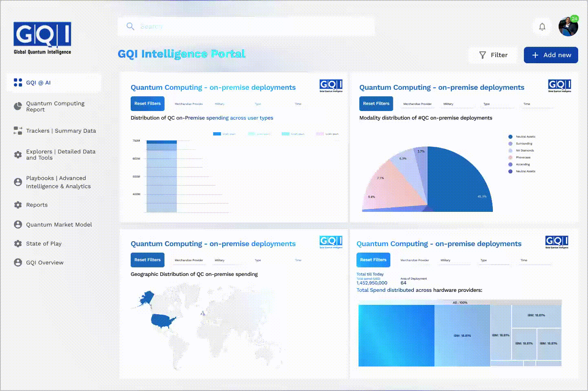Open the user profile avatar
Image resolution: width=588 pixels, height=391 pixels.
coord(568,27)
